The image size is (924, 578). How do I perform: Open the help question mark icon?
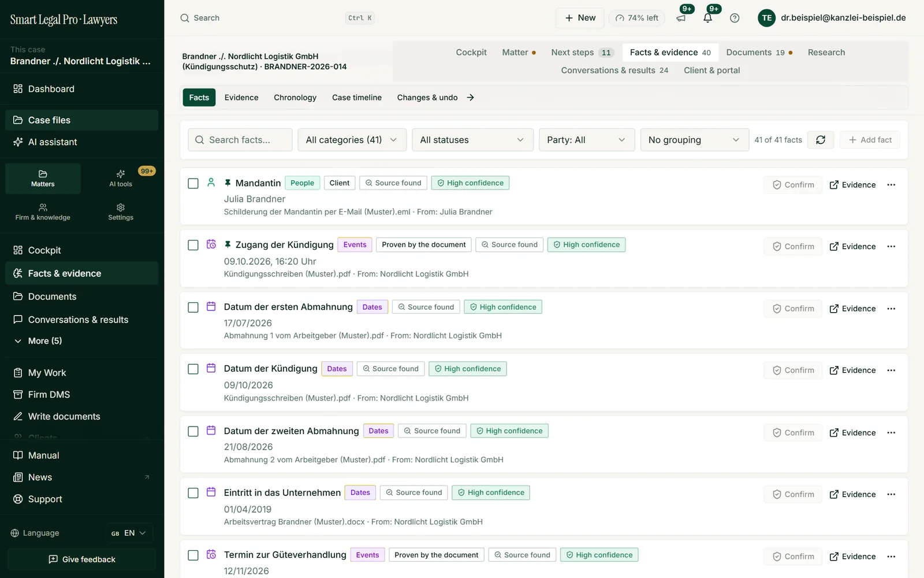coord(735,18)
